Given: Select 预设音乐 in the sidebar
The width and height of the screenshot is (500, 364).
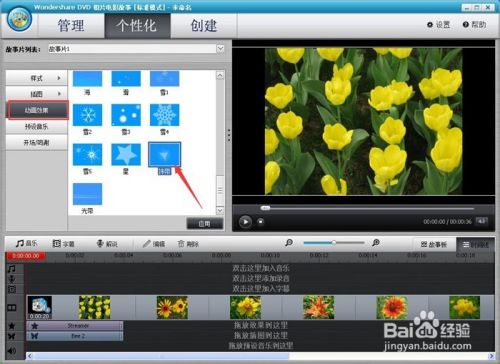Looking at the screenshot, I should coord(37,126).
